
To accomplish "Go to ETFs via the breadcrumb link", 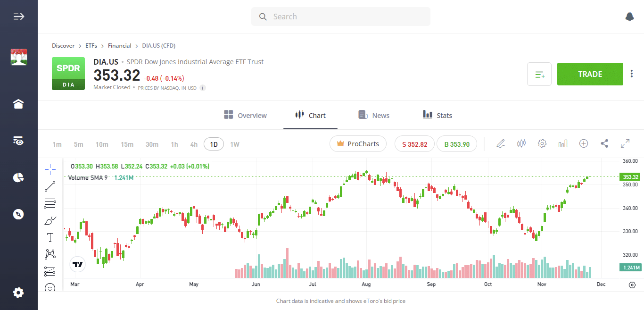I will (91, 45).
